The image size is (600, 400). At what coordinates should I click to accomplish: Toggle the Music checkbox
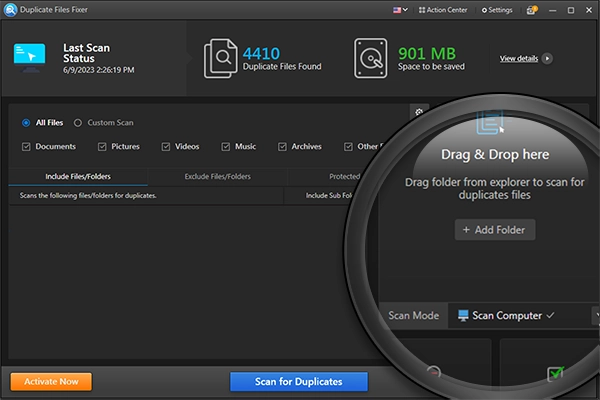(226, 147)
